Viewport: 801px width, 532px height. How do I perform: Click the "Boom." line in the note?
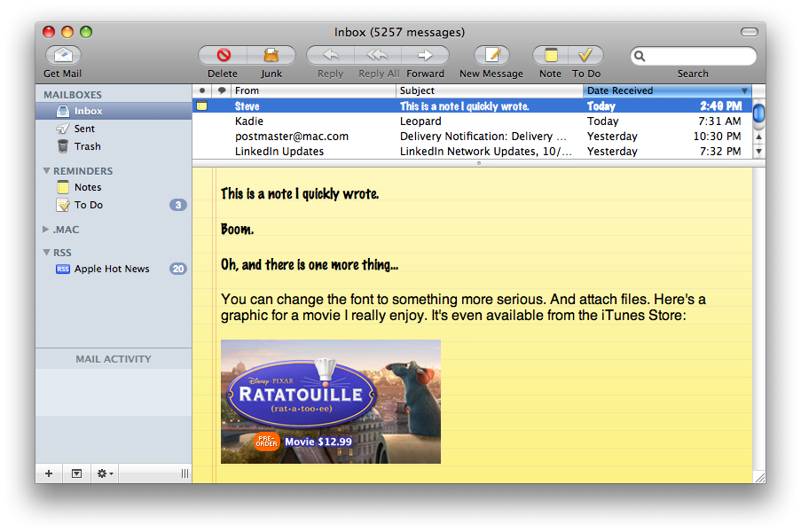[237, 230]
